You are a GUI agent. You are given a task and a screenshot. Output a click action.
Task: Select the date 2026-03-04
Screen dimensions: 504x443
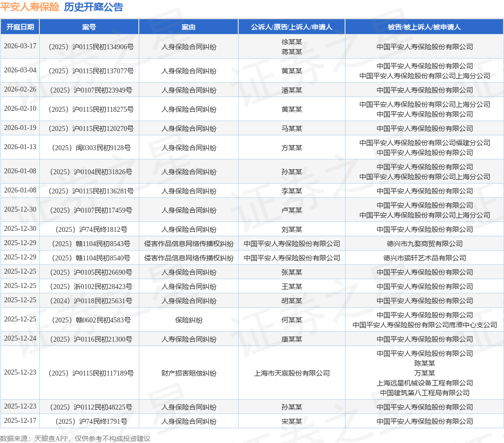20,70
